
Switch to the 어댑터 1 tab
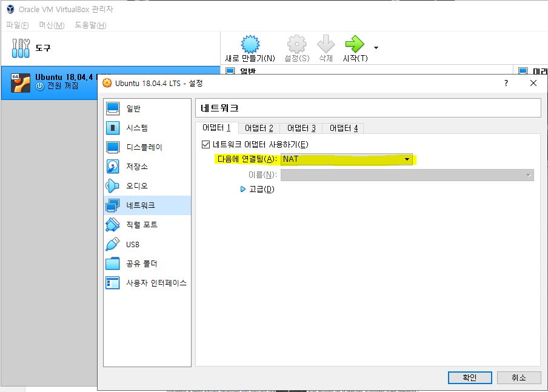tap(216, 128)
